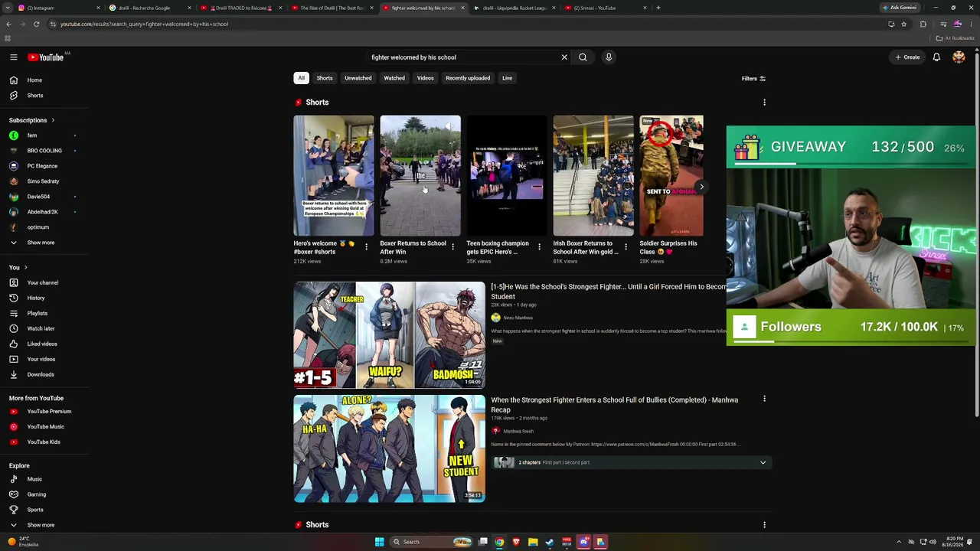Screen dimensions: 980x551
Task: Open YouTube notifications bell
Action: coord(936,57)
